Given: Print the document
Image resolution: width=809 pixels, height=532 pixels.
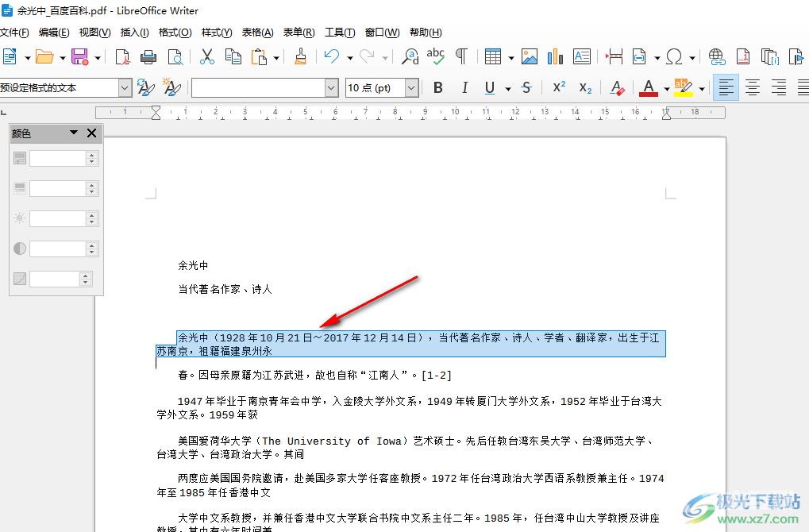Looking at the screenshot, I should click(148, 56).
